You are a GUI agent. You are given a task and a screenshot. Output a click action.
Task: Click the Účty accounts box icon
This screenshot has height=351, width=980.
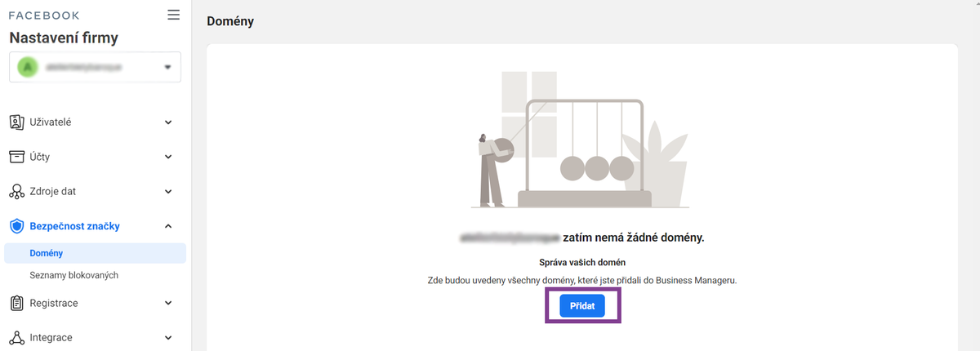tap(16, 157)
